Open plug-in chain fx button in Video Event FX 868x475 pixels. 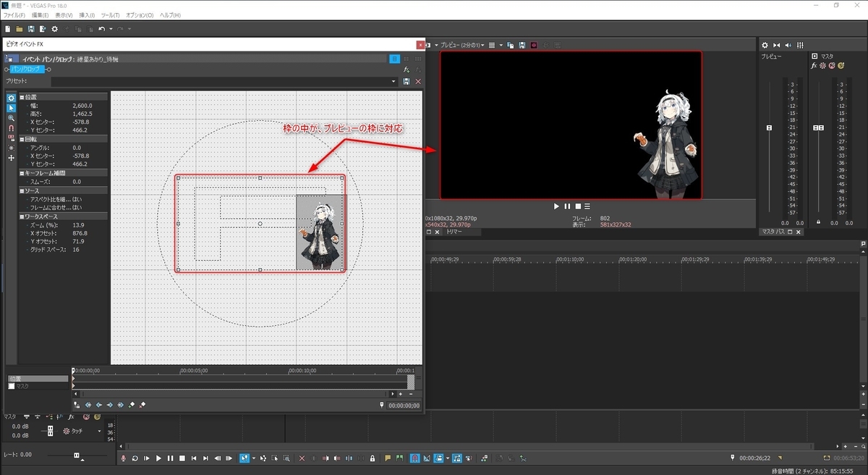[x=407, y=70]
